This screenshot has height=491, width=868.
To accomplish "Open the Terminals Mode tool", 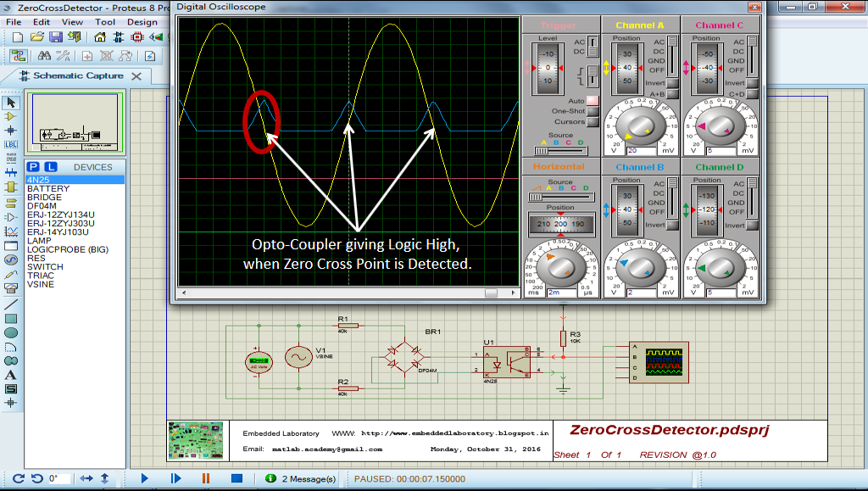I will pos(10,204).
